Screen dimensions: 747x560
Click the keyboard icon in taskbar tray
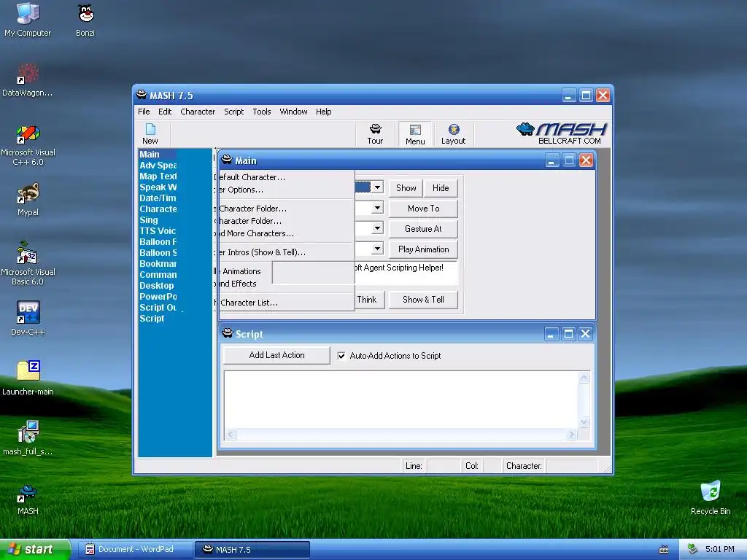tap(664, 550)
